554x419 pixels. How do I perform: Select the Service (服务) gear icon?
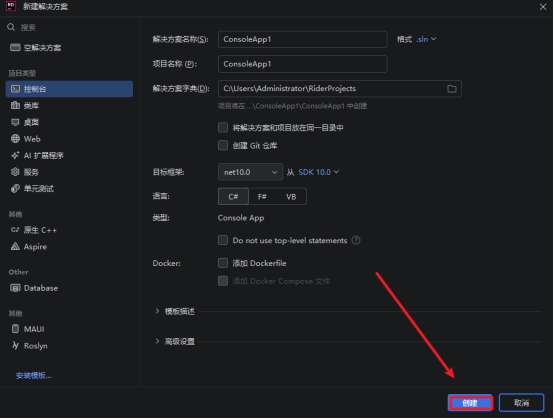(x=15, y=172)
